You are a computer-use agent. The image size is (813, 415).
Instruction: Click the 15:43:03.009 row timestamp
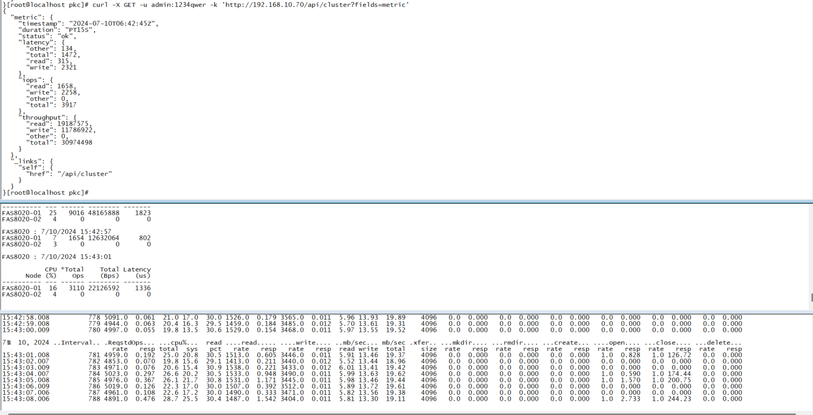(x=26, y=367)
